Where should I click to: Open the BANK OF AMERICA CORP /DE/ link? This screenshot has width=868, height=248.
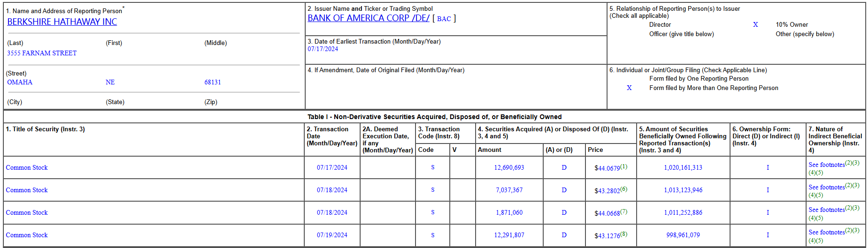pyautogui.click(x=369, y=18)
